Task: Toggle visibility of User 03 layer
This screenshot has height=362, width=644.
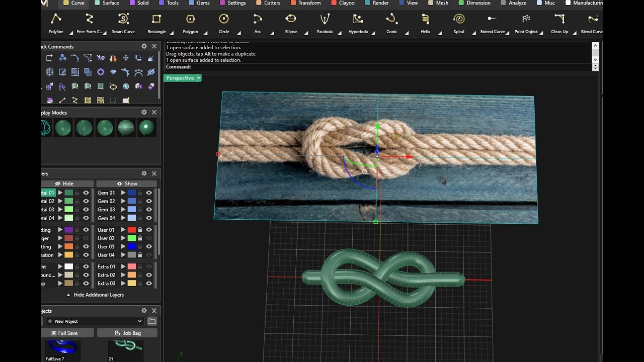Action: point(149,246)
